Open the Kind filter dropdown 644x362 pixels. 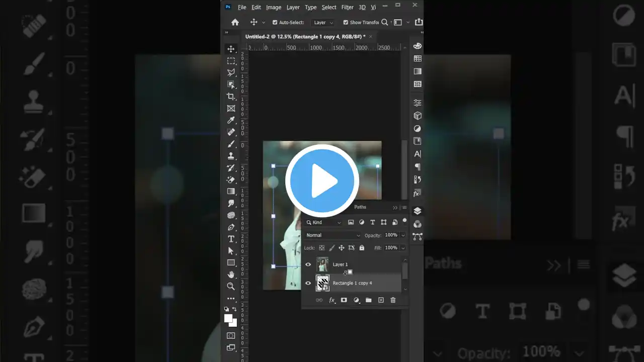[324, 222]
